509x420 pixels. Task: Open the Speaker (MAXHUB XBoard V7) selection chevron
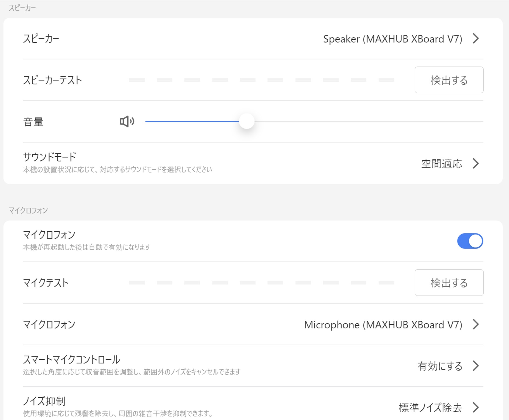[476, 39]
